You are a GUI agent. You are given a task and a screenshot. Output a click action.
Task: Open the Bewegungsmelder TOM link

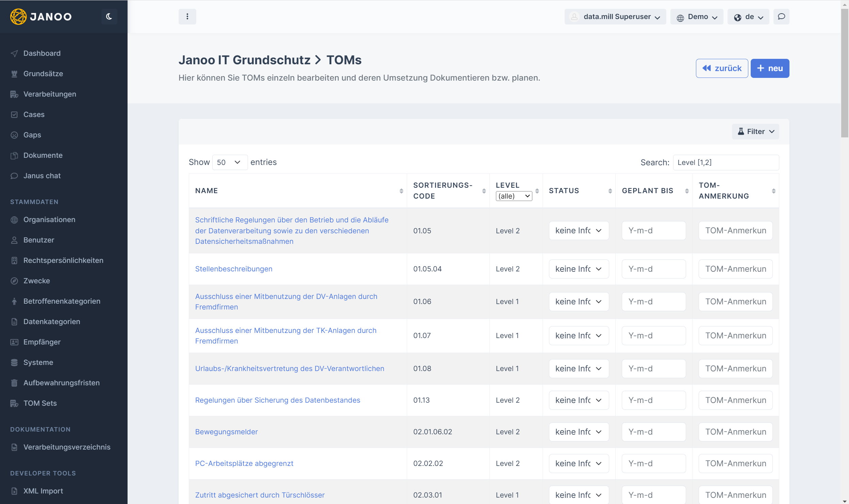point(226,432)
